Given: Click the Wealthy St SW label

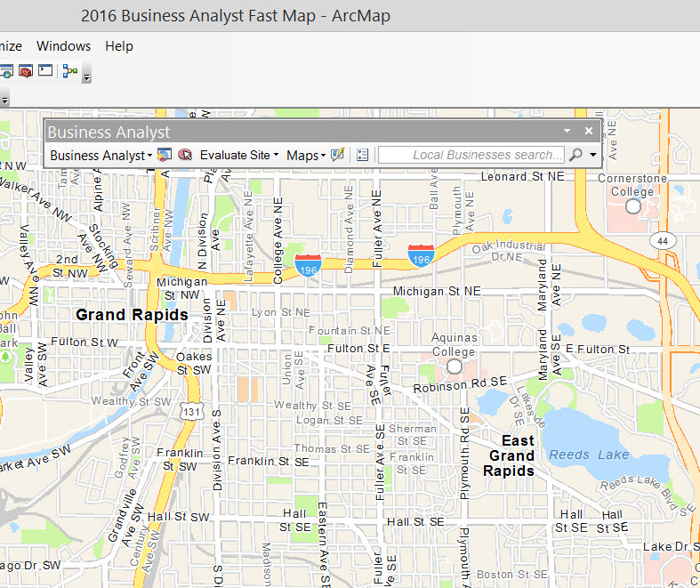Looking at the screenshot, I should 132,401.
